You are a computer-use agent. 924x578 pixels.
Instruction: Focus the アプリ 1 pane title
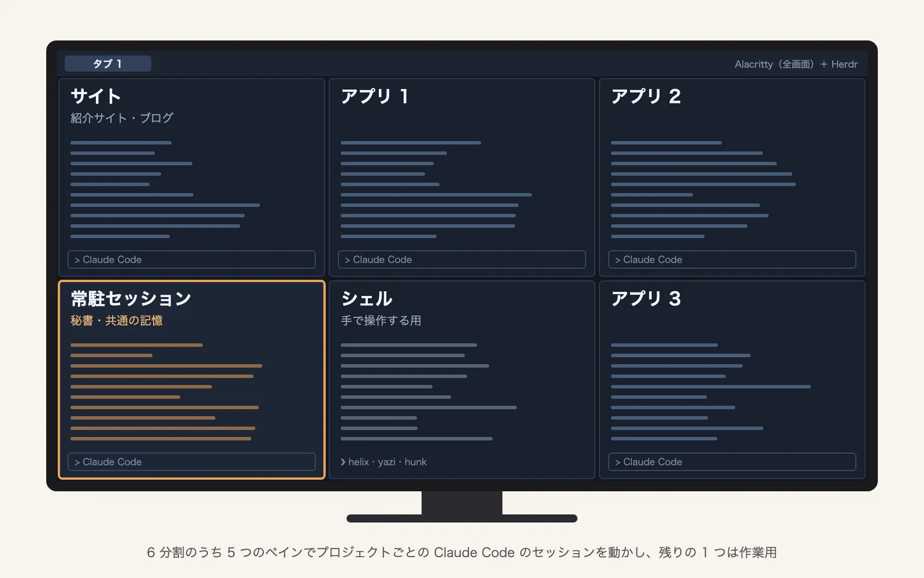(x=375, y=96)
